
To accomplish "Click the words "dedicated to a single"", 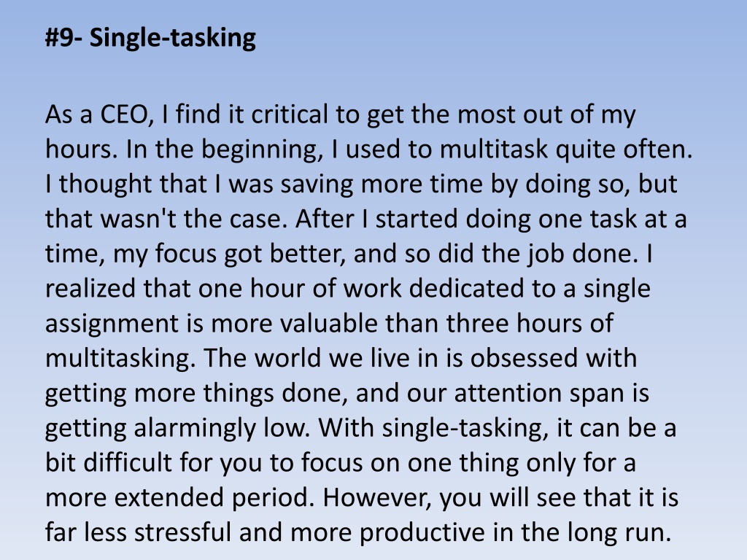I will [x=530, y=289].
